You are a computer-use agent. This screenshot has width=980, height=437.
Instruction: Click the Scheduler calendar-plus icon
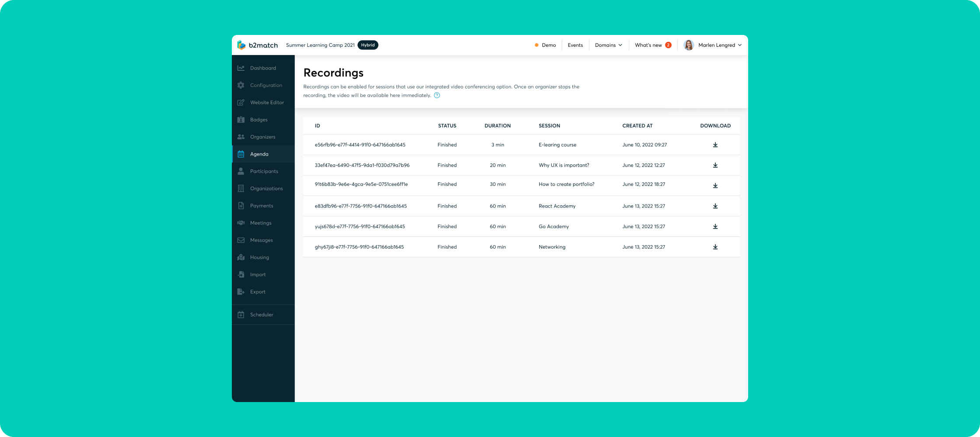241,315
